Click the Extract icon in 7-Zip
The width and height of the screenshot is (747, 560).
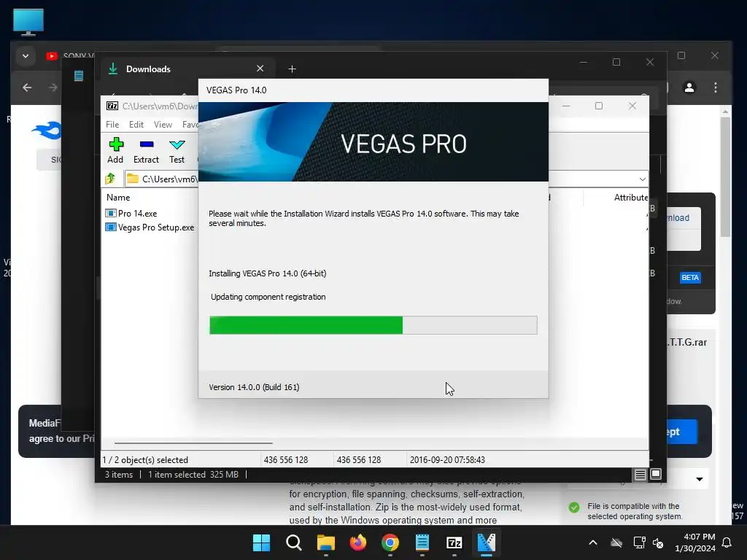click(146, 150)
